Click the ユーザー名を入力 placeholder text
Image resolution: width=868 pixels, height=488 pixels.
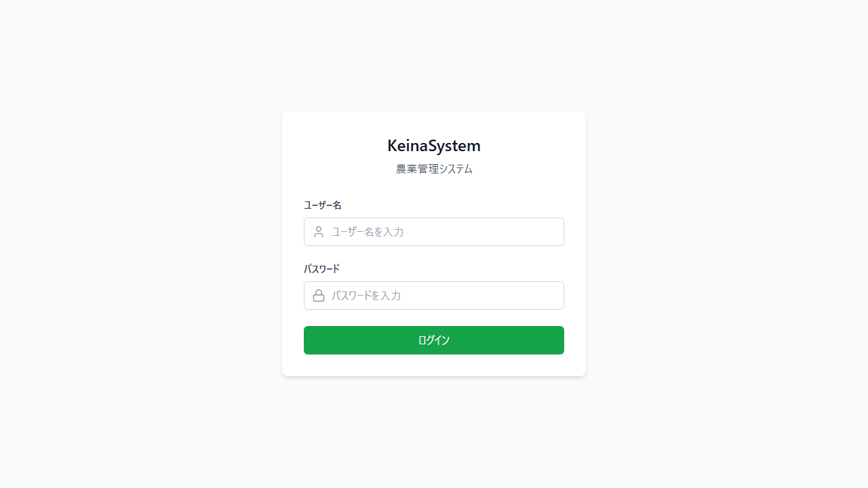368,232
